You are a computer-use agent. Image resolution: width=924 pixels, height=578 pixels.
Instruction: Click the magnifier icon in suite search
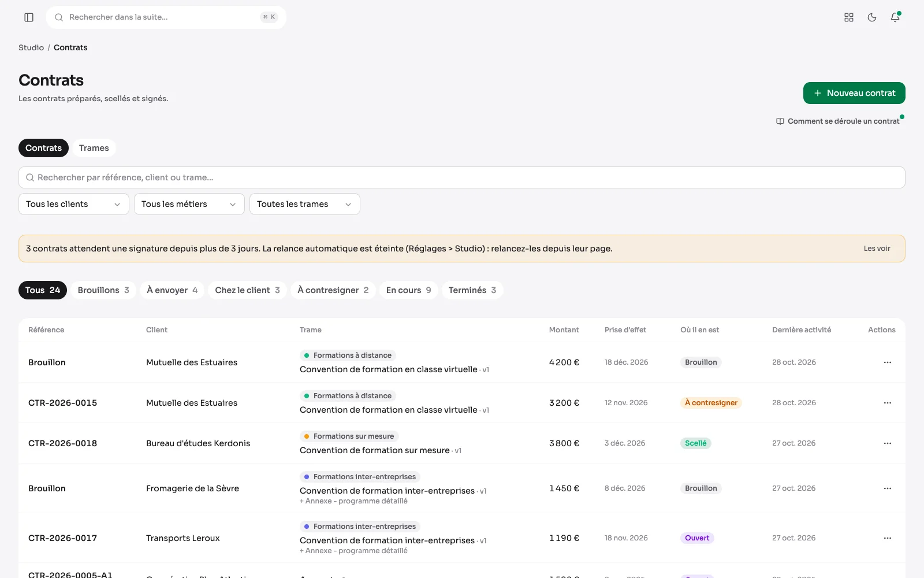(59, 17)
